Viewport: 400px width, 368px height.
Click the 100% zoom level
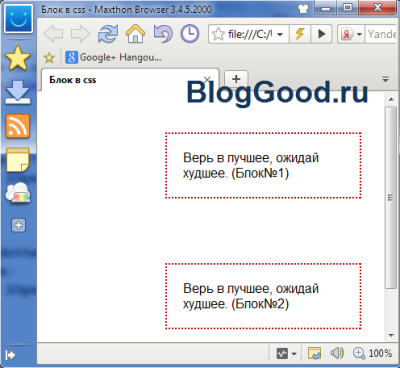tap(380, 353)
